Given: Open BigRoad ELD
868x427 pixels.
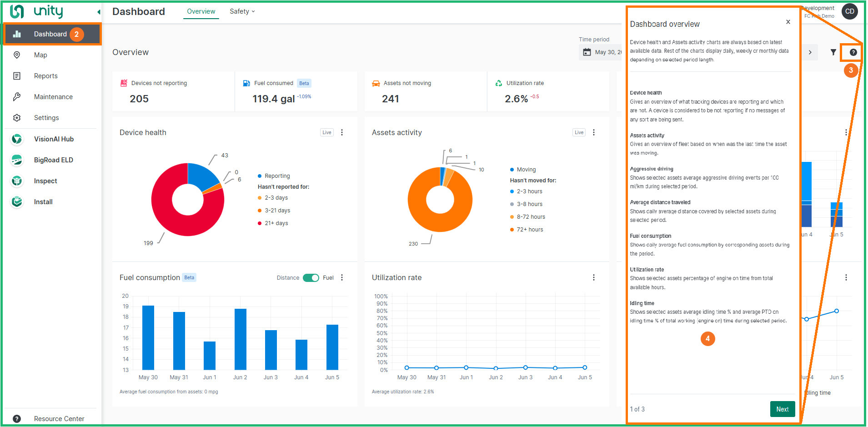Looking at the screenshot, I should (53, 160).
